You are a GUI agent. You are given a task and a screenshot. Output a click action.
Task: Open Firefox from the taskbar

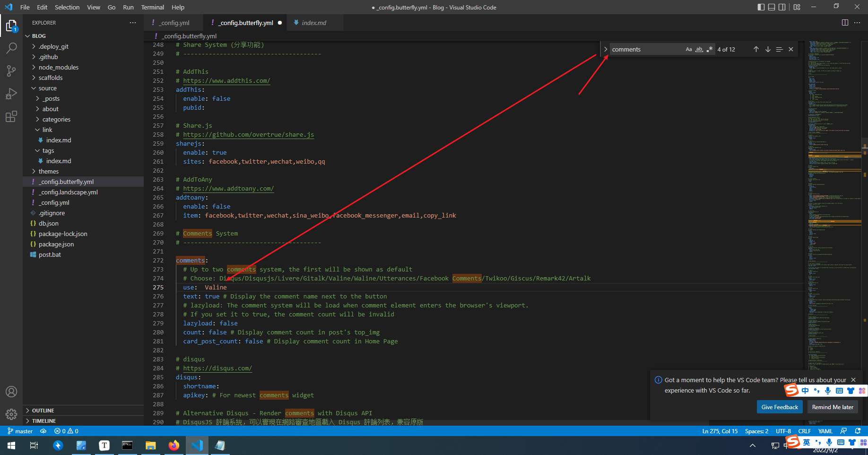(174, 445)
